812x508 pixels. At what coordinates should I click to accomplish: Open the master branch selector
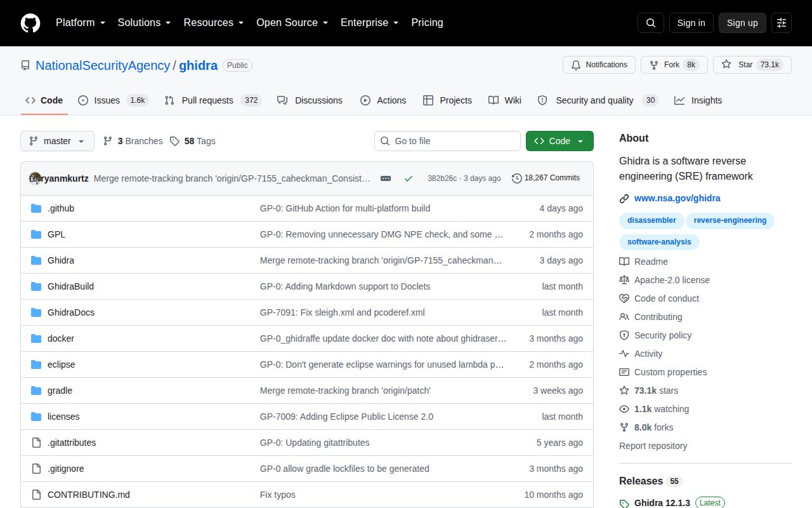(x=57, y=141)
